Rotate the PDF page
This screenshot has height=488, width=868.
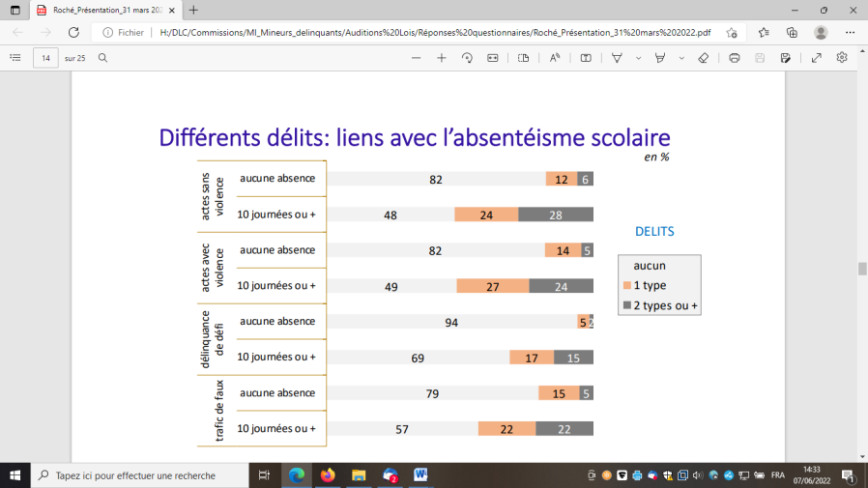click(467, 58)
